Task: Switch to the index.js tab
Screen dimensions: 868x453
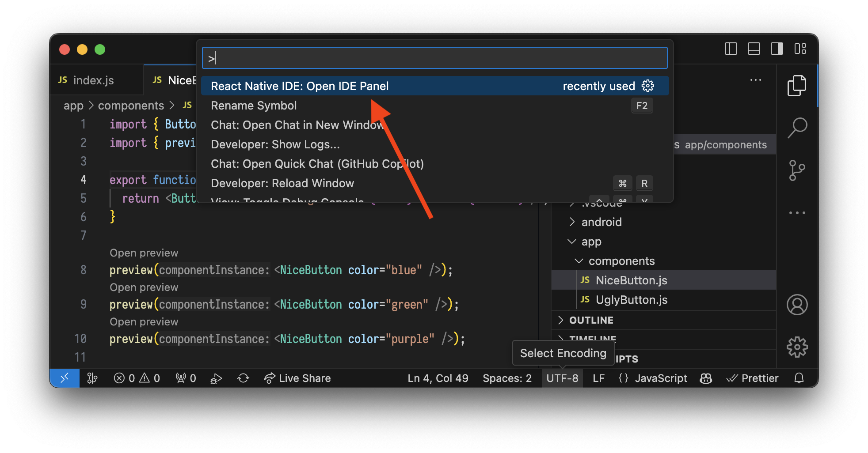Action: (93, 80)
